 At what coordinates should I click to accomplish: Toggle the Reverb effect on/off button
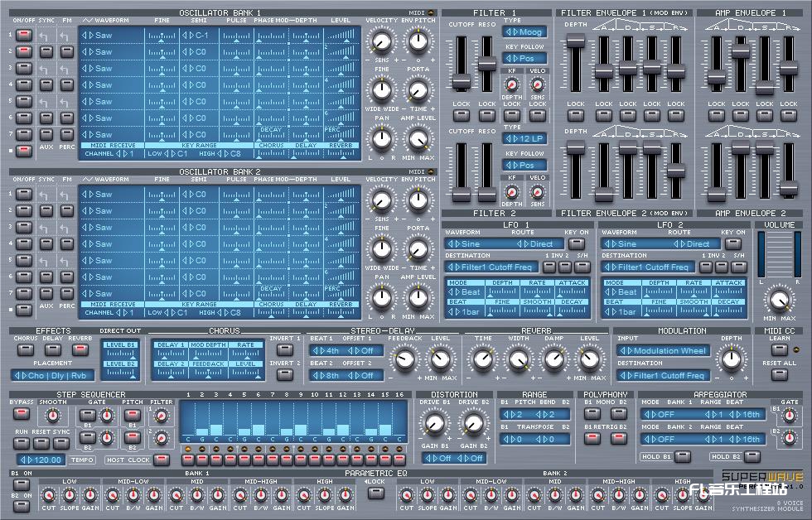pyautogui.click(x=81, y=350)
